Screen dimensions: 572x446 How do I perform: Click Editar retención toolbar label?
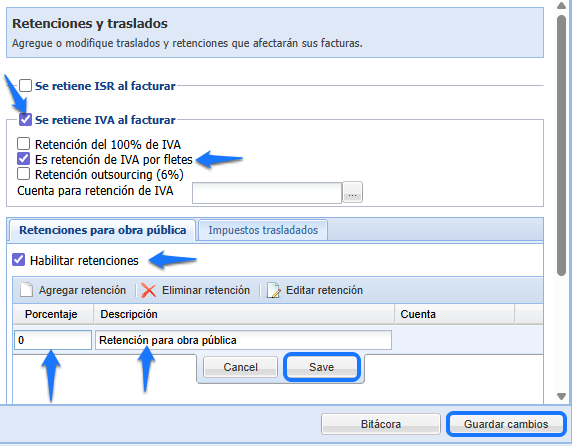point(324,290)
